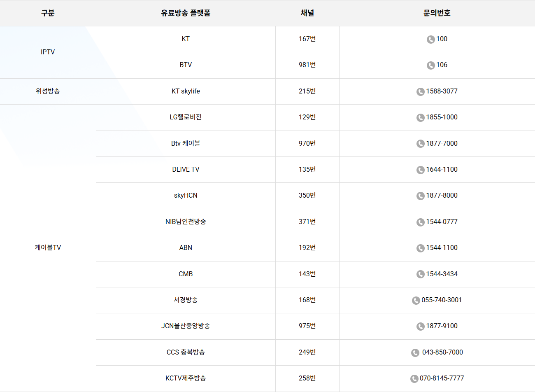
Task: Select the skyHCN platform cell
Action: [x=186, y=196]
